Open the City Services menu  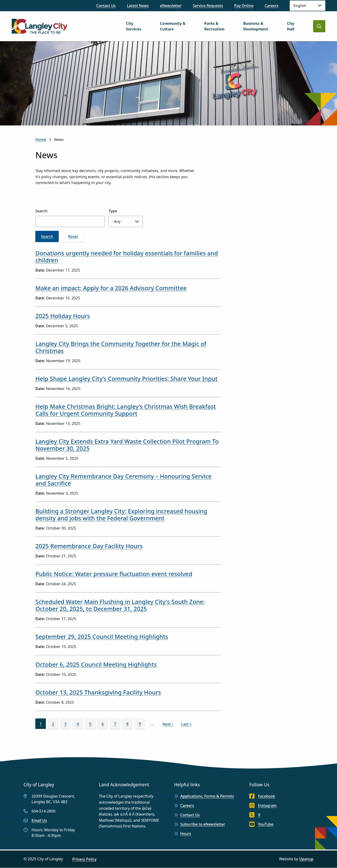(133, 26)
